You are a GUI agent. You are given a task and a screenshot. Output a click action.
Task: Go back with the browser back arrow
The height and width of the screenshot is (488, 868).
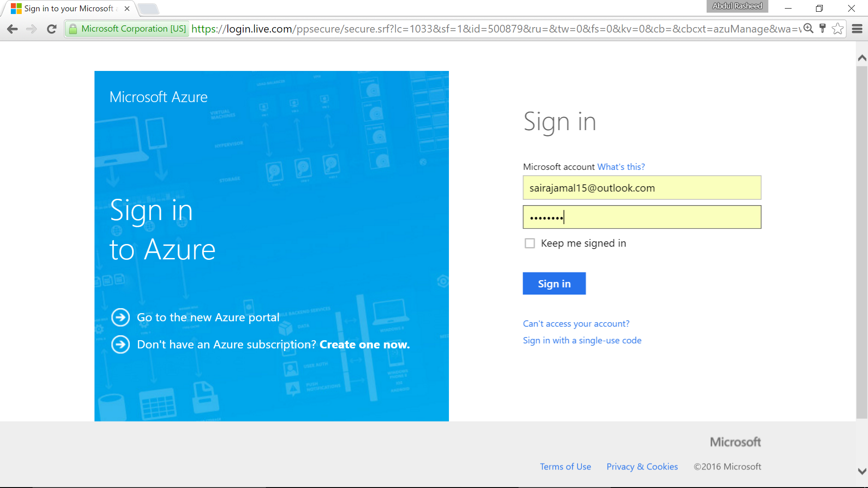click(13, 29)
